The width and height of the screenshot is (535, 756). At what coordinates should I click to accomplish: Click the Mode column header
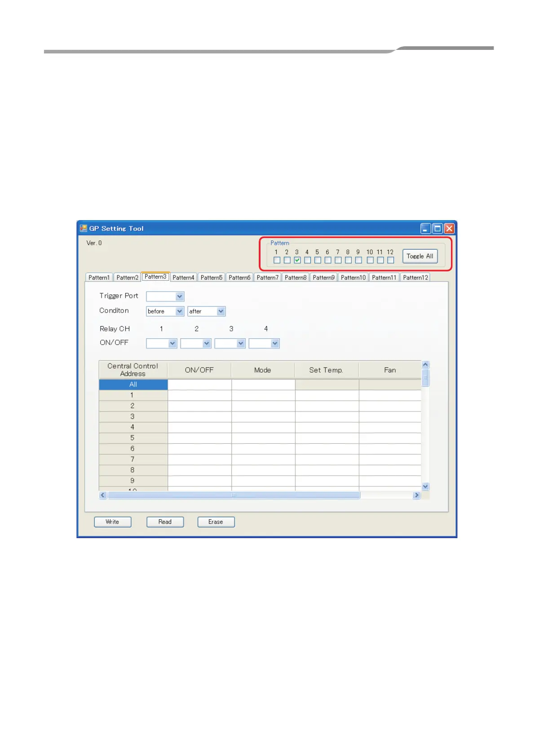click(x=263, y=370)
